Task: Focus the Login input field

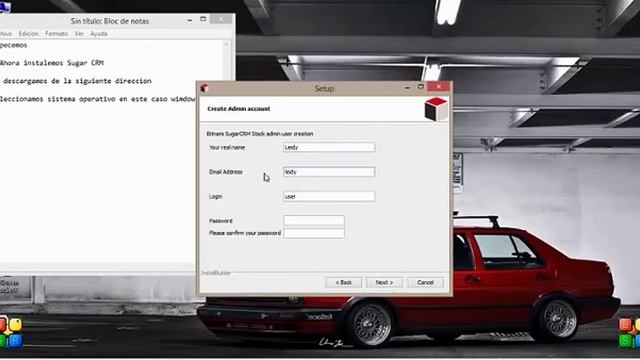Action: coord(329,196)
